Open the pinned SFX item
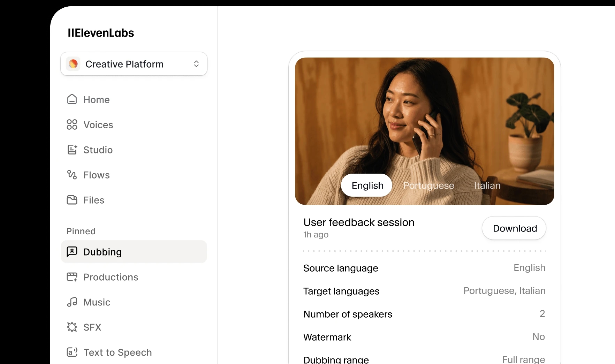Image resolution: width=615 pixels, height=364 pixels. (x=134, y=327)
